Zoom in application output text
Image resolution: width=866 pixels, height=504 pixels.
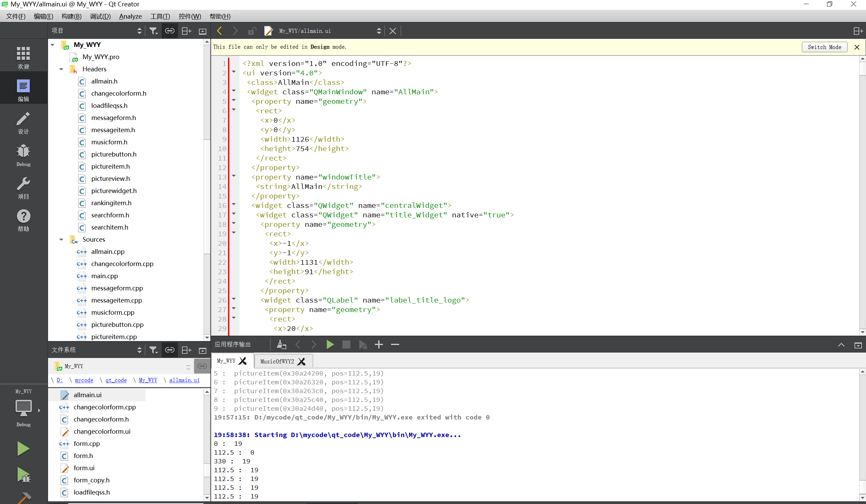[379, 344]
